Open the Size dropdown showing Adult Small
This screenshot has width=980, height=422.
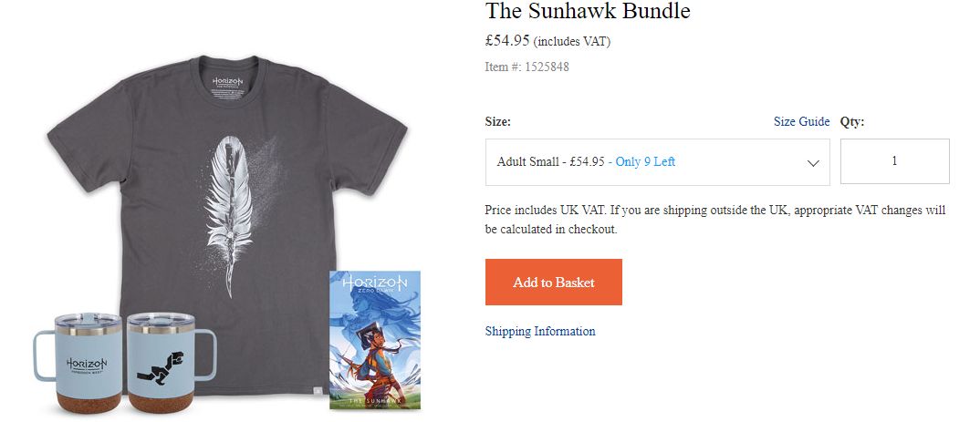[x=658, y=162]
